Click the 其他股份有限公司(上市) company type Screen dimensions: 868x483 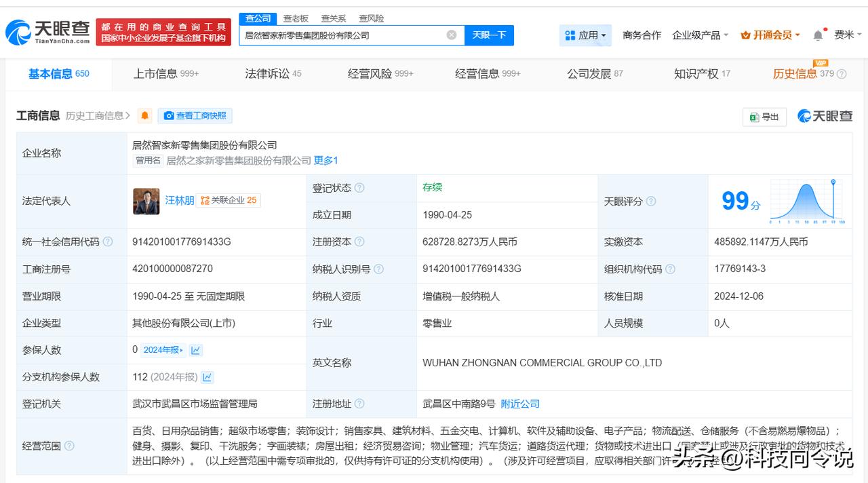point(184,324)
